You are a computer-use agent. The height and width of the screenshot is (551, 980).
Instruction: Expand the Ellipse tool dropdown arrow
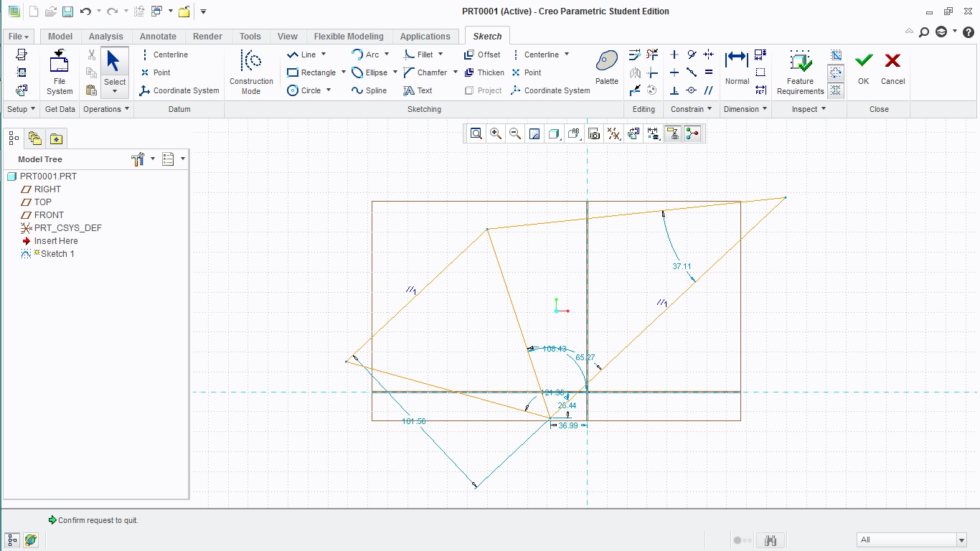(x=395, y=72)
